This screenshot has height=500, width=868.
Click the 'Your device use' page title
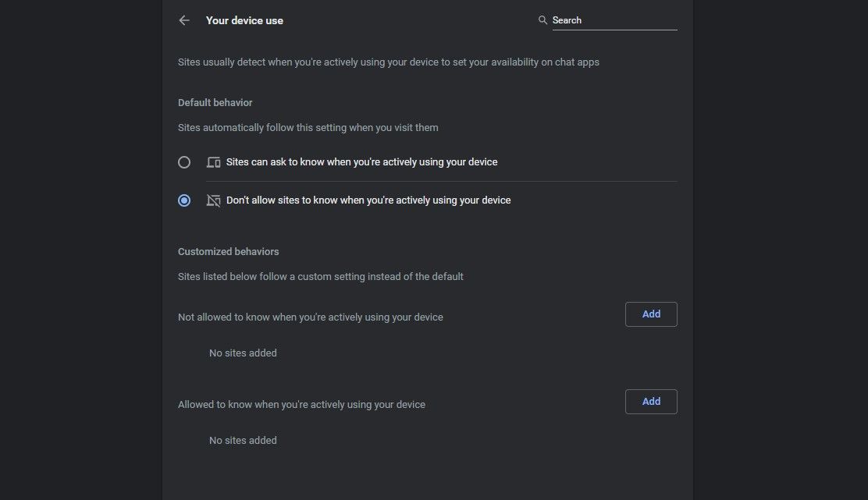(244, 20)
